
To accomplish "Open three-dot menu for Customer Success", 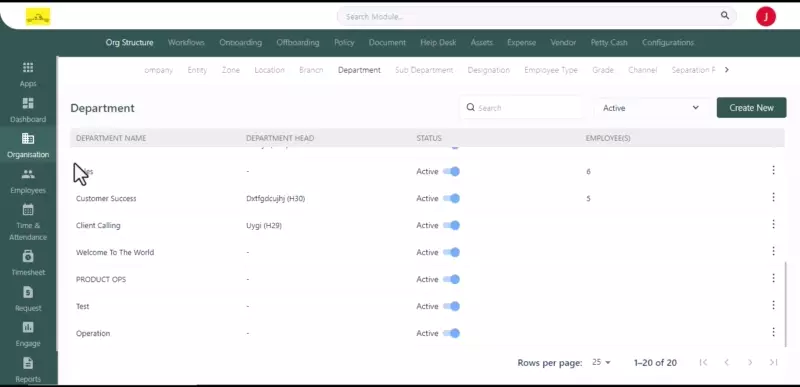I will click(x=773, y=197).
